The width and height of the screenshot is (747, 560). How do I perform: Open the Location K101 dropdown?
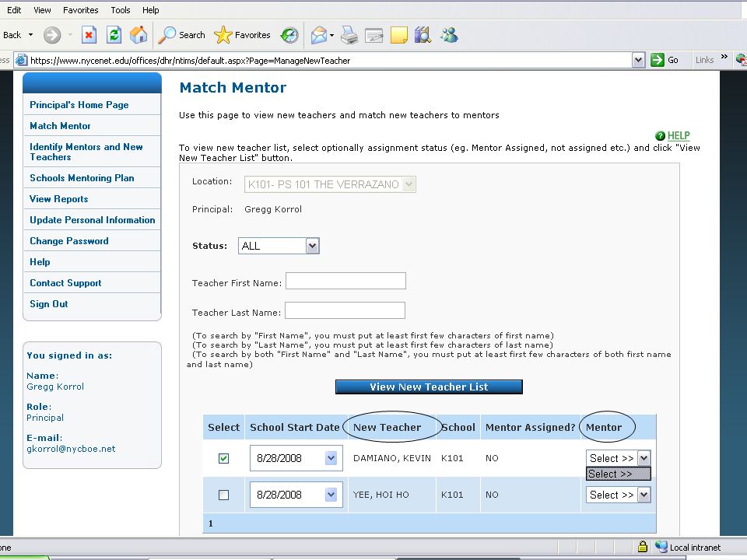point(409,184)
